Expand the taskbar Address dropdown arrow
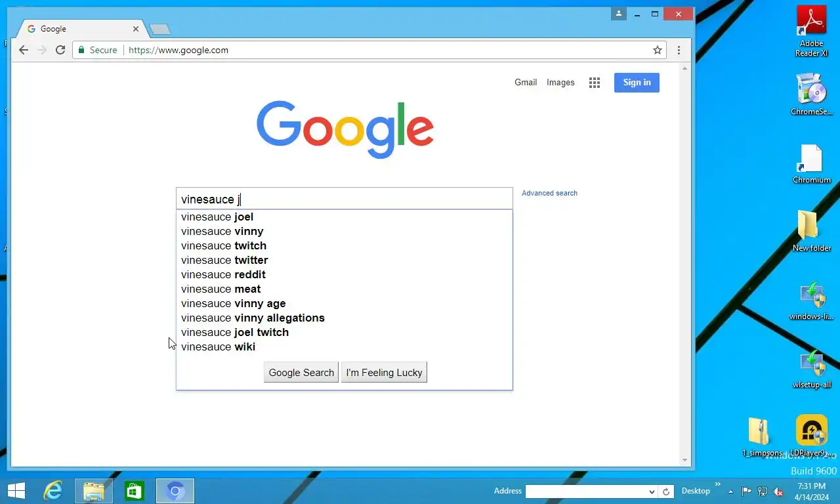This screenshot has height=504, width=840. [x=652, y=492]
